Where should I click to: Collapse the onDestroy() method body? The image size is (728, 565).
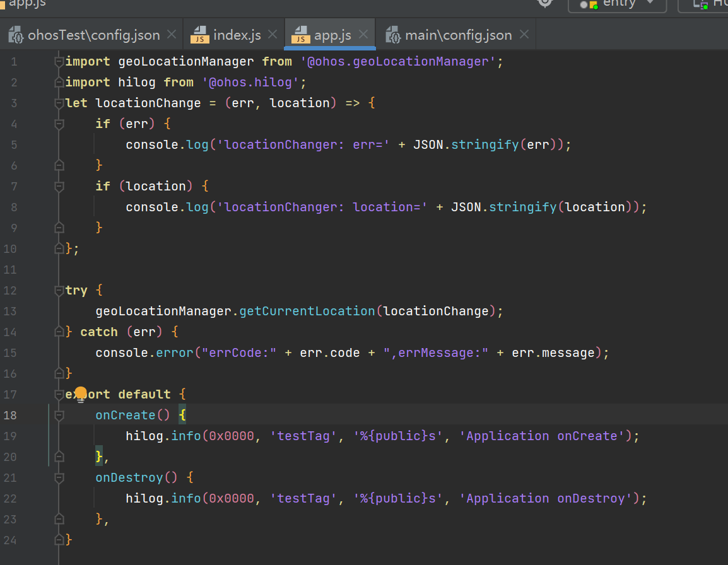point(59,478)
